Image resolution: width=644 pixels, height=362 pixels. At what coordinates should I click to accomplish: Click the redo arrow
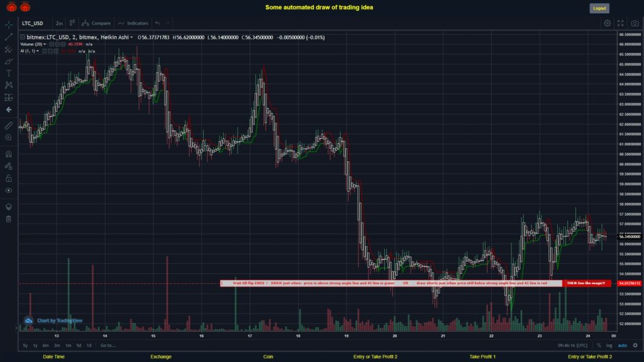coord(167,23)
